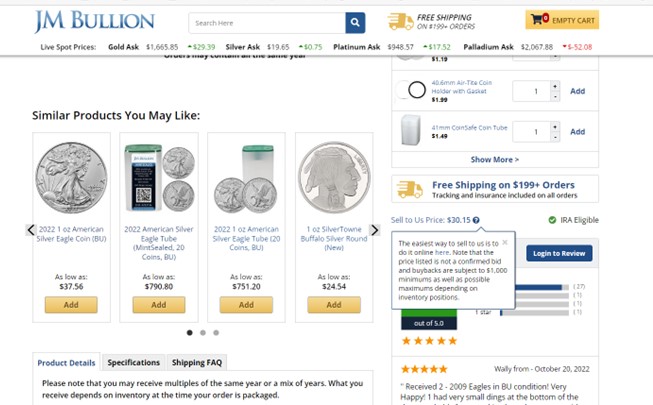Click the Login to Review button

tap(559, 253)
